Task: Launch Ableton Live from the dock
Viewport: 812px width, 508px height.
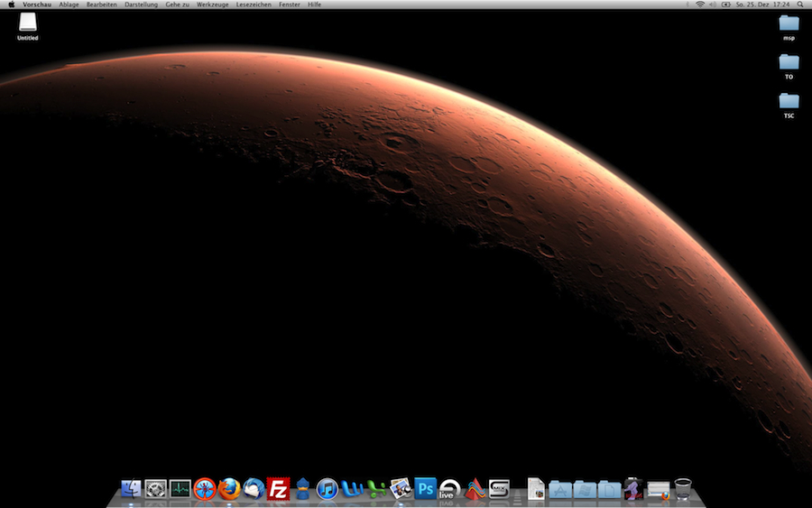Action: pyautogui.click(x=449, y=488)
